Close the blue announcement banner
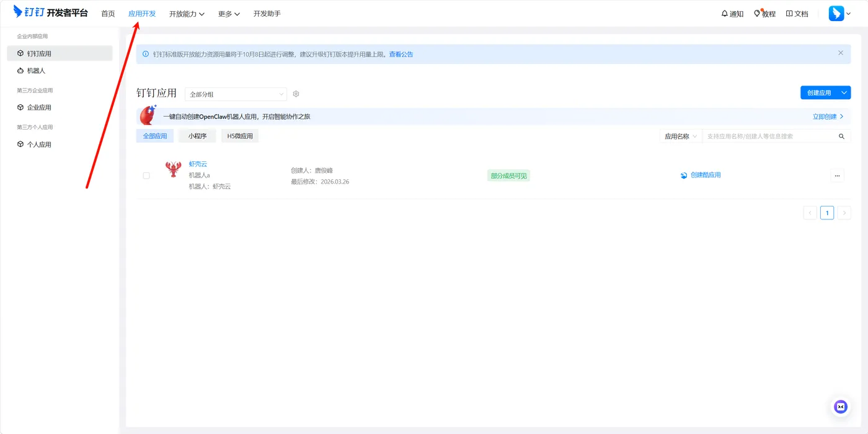Image resolution: width=868 pixels, height=434 pixels. 841,53
